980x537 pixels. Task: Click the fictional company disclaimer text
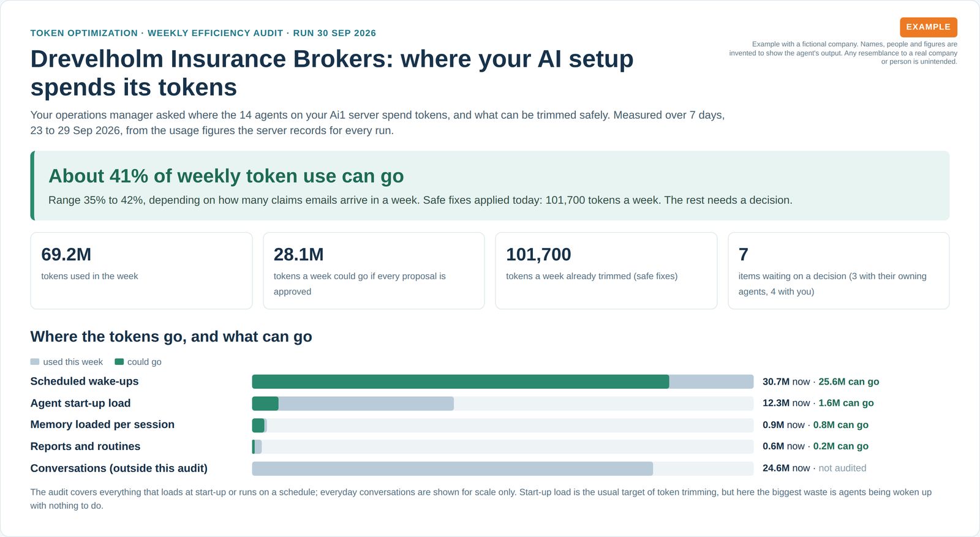843,53
